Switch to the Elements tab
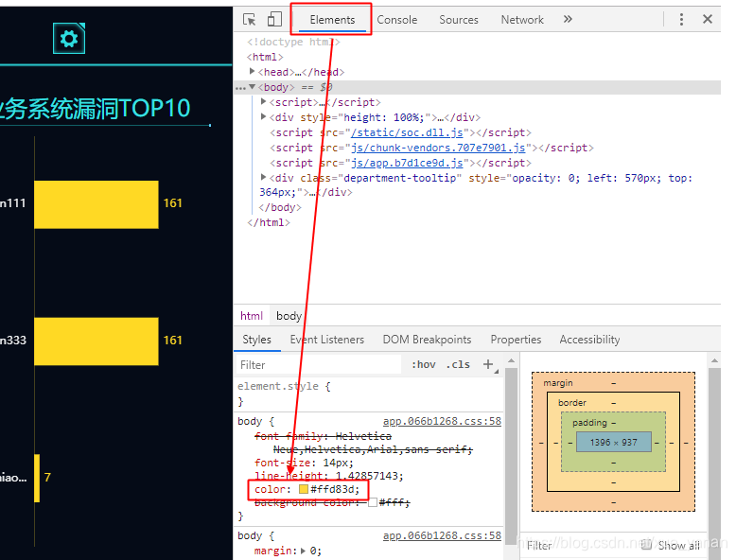 (332, 20)
